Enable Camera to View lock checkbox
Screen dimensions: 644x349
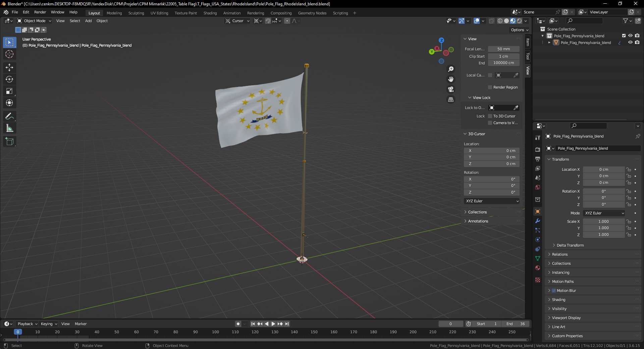coord(490,123)
